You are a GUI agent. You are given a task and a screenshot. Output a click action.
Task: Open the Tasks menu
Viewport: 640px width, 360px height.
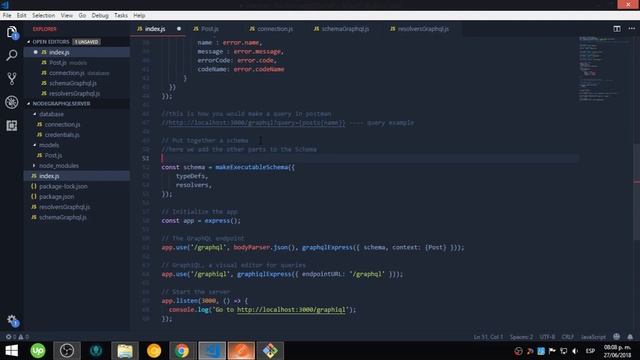click(121, 15)
